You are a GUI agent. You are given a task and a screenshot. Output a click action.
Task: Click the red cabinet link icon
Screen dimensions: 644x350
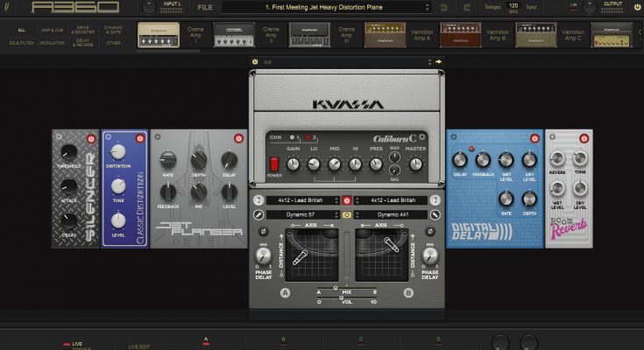[347, 200]
